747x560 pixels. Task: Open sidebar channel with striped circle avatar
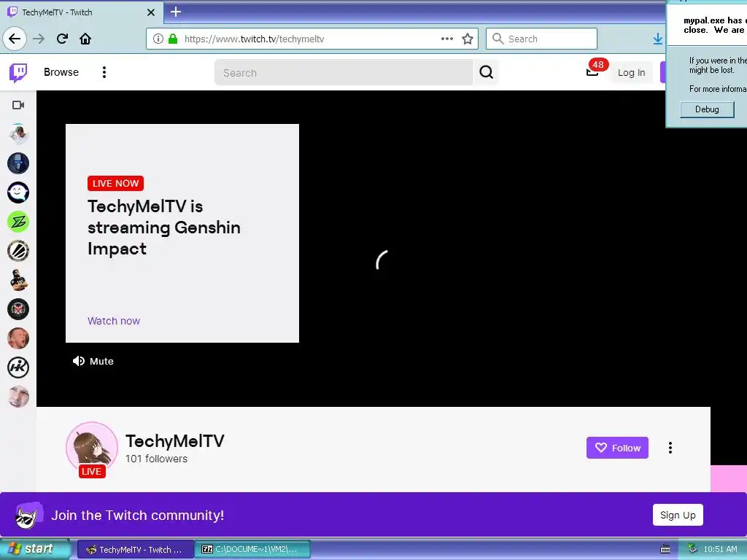[x=18, y=251]
